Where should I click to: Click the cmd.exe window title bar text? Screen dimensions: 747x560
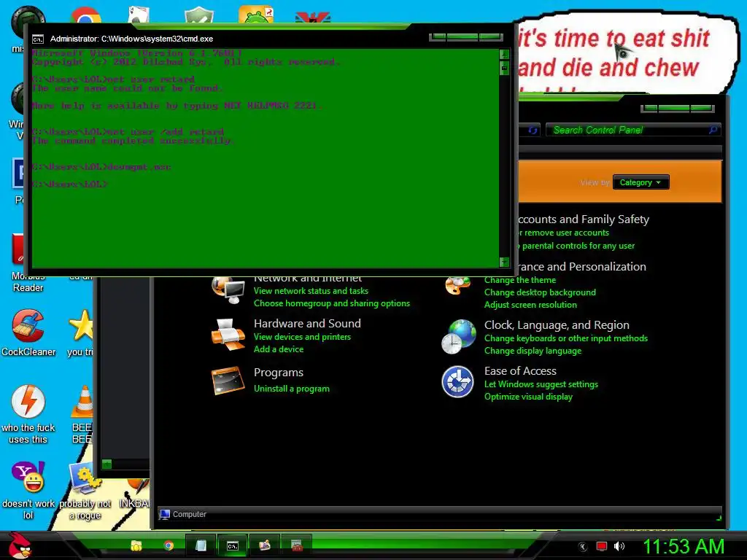pyautogui.click(x=131, y=39)
